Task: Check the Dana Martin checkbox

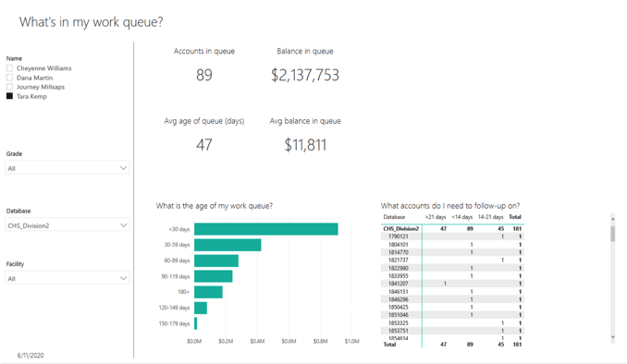Action: [9, 78]
